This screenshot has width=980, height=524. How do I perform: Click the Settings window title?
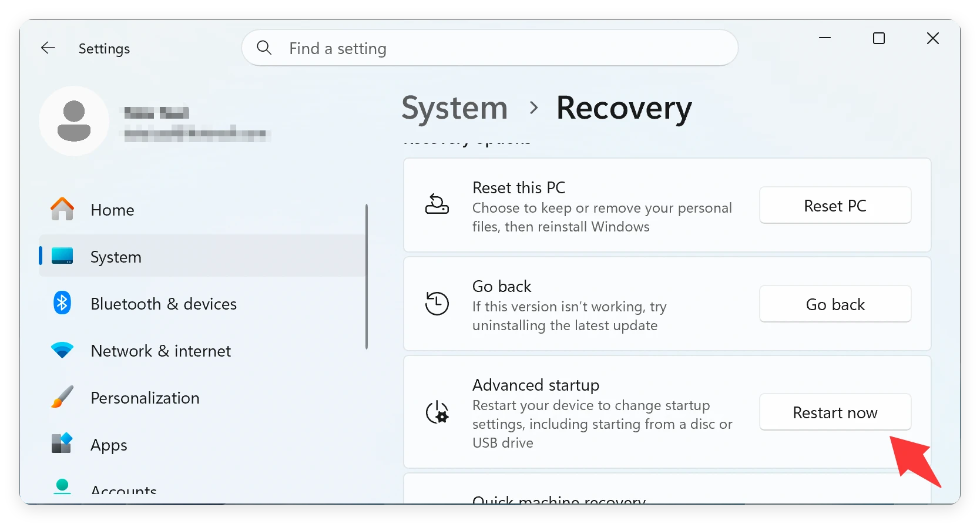pos(104,49)
